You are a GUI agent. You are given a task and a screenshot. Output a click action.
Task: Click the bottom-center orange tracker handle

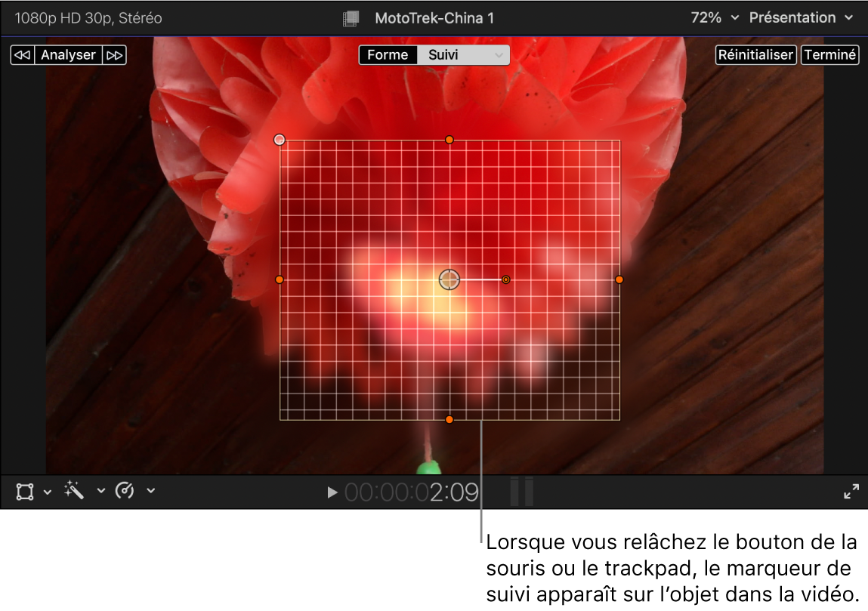(449, 419)
